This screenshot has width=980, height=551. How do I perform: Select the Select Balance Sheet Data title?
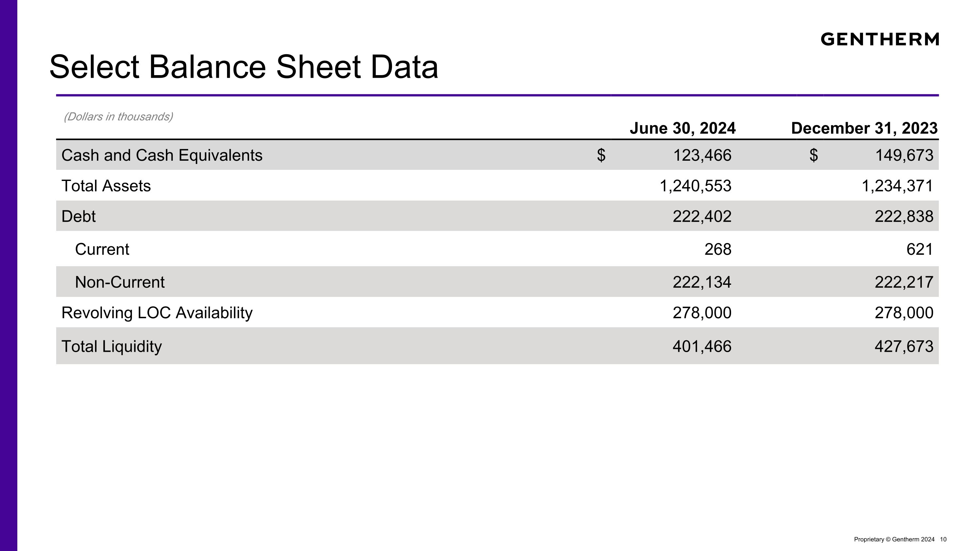[244, 67]
